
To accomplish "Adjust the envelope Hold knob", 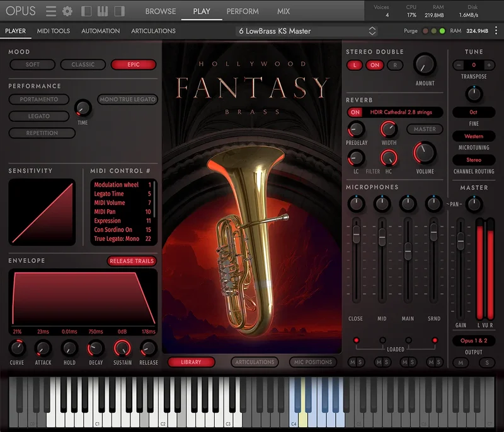I will point(69,347).
